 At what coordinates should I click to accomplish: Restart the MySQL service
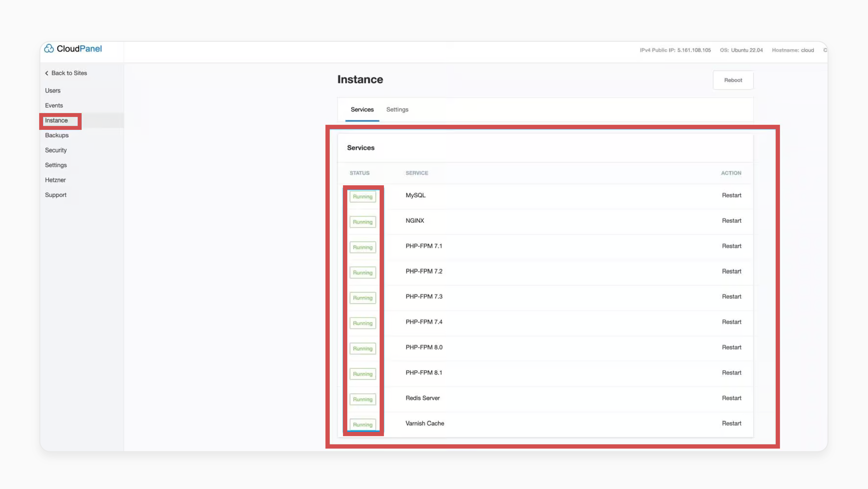pyautogui.click(x=732, y=195)
